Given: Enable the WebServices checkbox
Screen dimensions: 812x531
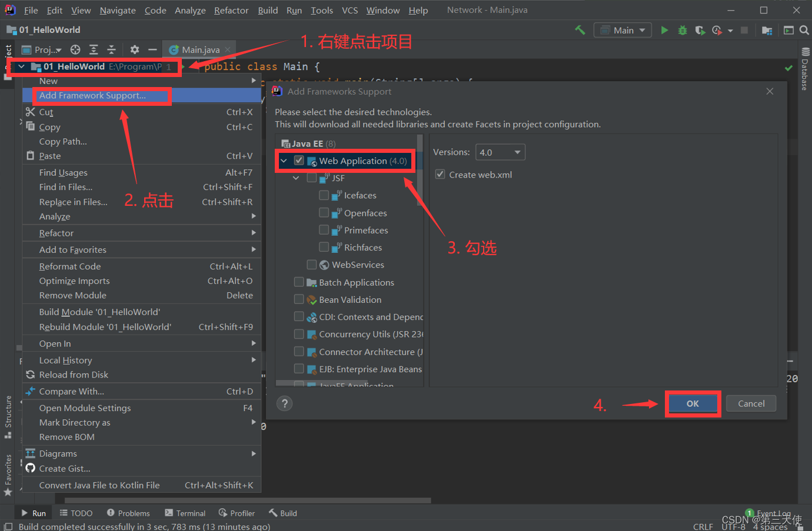Looking at the screenshot, I should point(312,265).
